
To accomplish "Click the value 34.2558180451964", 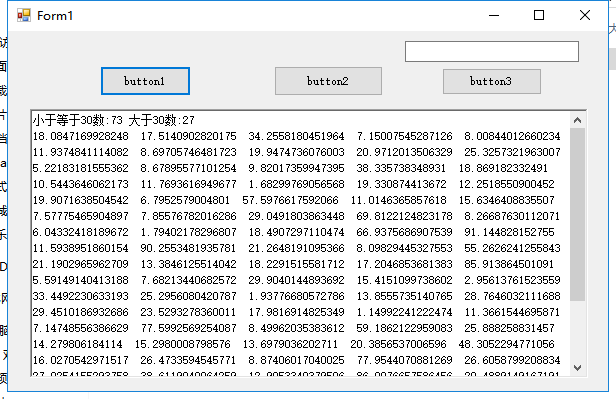I will coord(297,136).
